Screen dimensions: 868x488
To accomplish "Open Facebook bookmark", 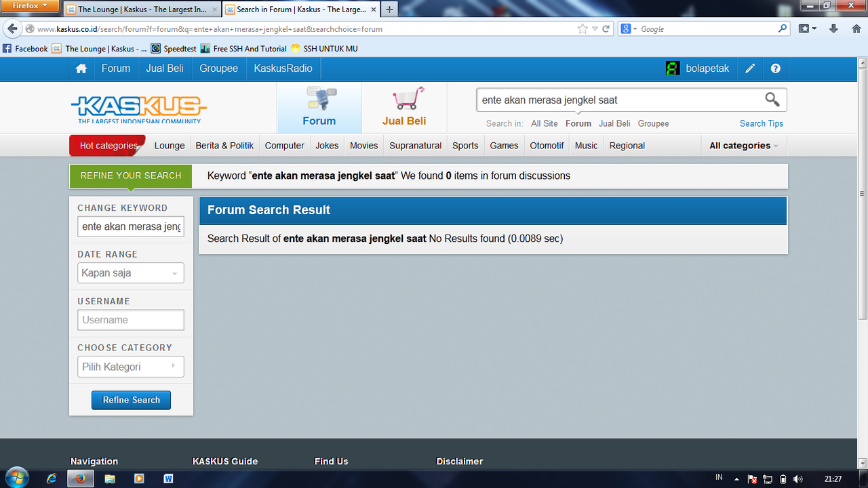I will coord(26,49).
